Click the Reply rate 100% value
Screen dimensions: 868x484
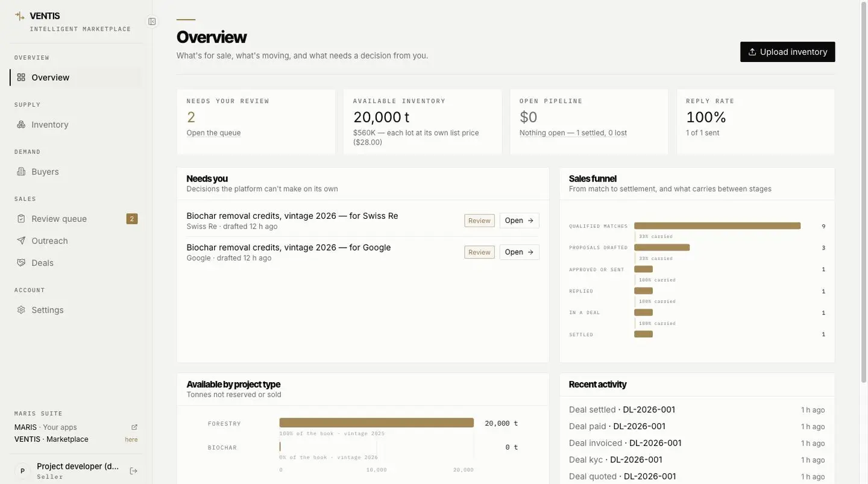pyautogui.click(x=706, y=117)
